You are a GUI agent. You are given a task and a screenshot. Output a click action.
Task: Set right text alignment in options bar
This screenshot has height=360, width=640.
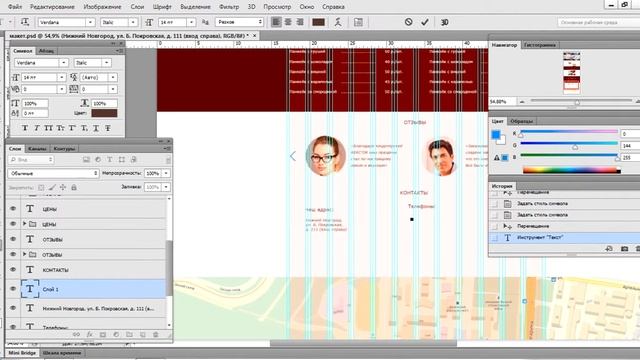point(300,22)
